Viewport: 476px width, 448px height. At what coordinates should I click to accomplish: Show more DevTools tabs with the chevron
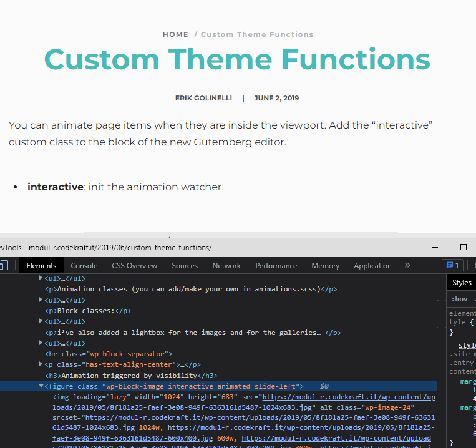coord(407,265)
